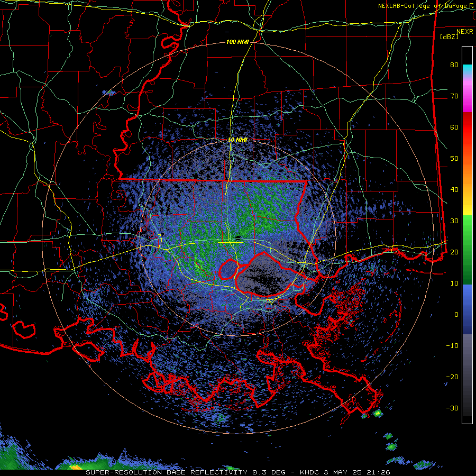Click the small oval lake outline west of the large lake
The height and width of the screenshot is (476, 476).
(x=228, y=269)
